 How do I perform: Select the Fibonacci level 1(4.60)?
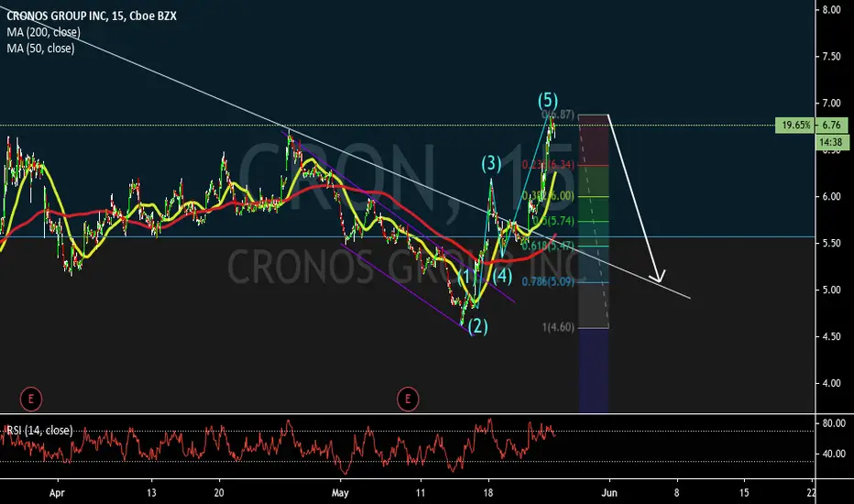tap(558, 327)
